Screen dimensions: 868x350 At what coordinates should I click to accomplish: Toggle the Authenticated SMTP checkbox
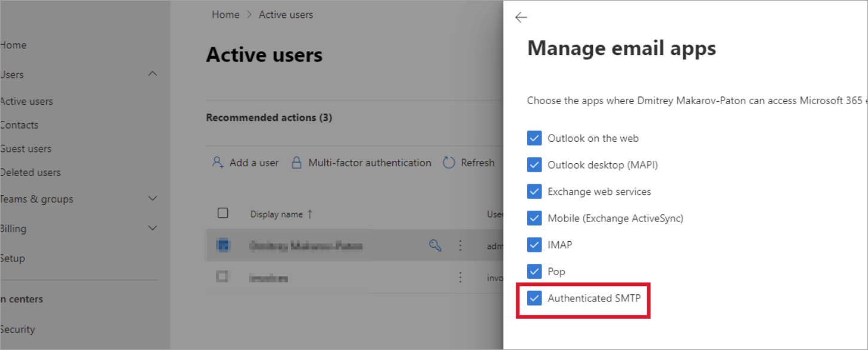point(534,298)
